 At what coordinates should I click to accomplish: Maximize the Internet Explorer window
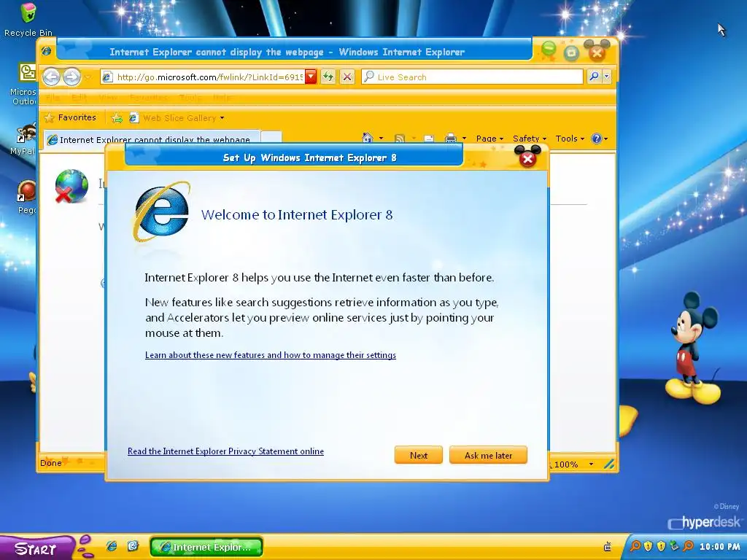point(571,52)
